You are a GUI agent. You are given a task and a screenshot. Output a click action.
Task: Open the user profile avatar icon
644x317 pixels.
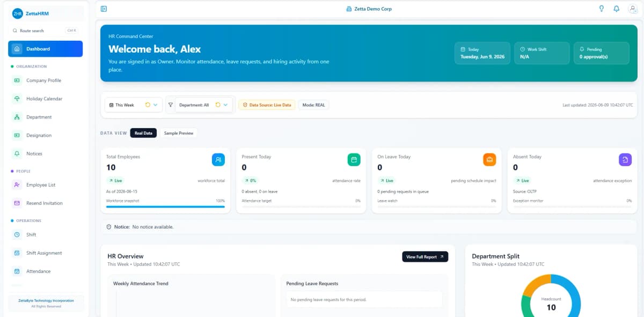632,9
